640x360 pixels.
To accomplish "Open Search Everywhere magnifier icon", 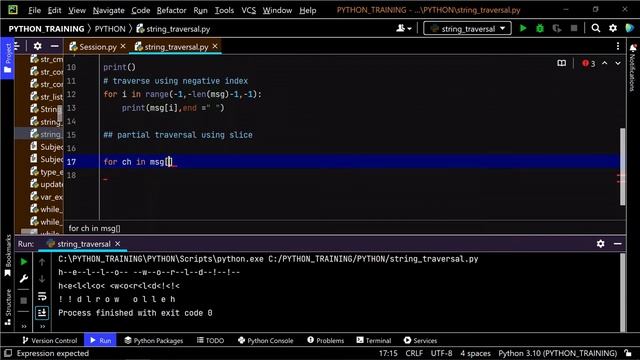I will [596, 28].
